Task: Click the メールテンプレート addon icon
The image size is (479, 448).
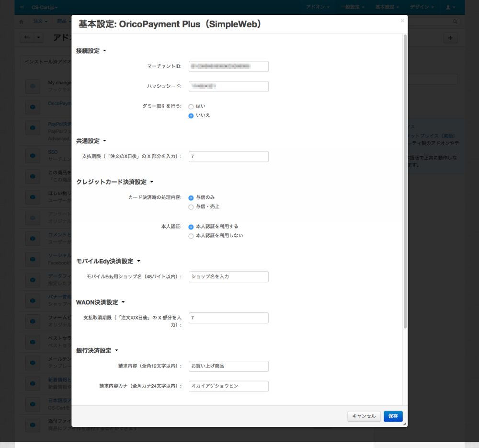Action: [33, 363]
